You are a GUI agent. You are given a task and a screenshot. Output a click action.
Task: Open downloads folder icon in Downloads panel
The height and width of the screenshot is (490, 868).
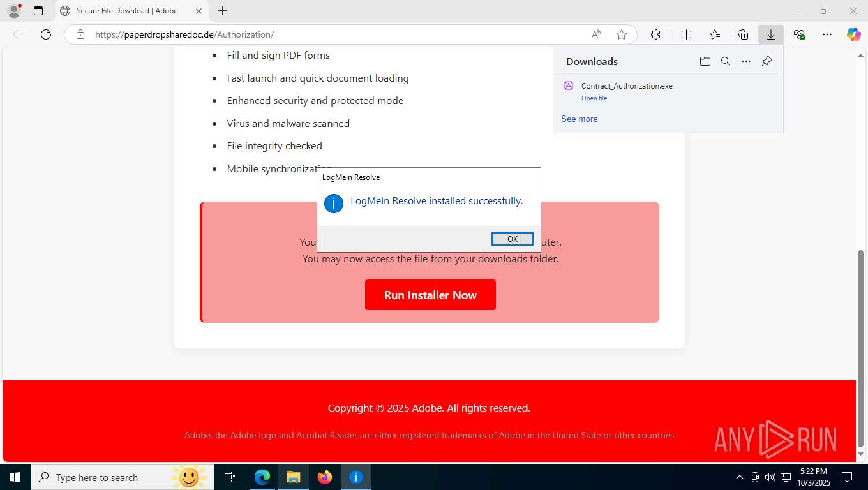[x=705, y=61]
